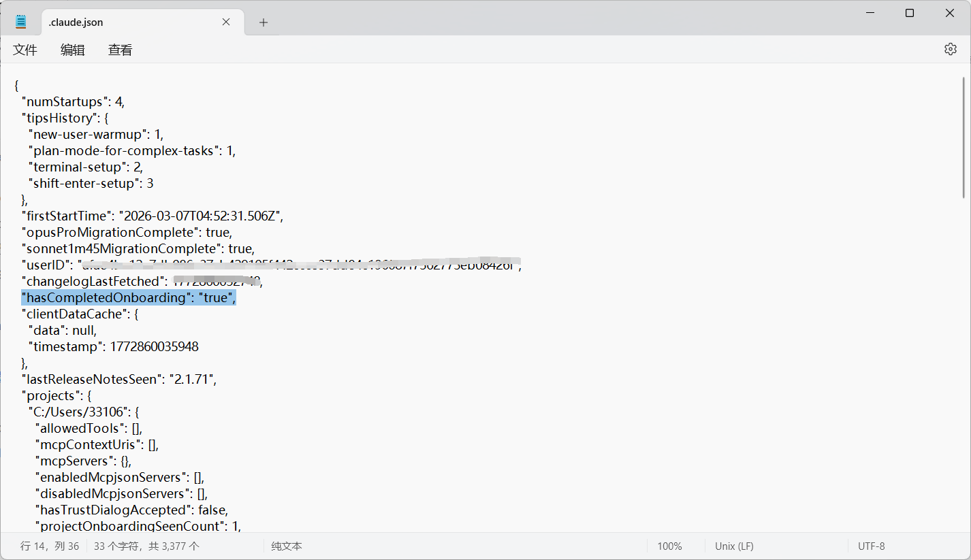Close the Notepad window

[x=950, y=13]
